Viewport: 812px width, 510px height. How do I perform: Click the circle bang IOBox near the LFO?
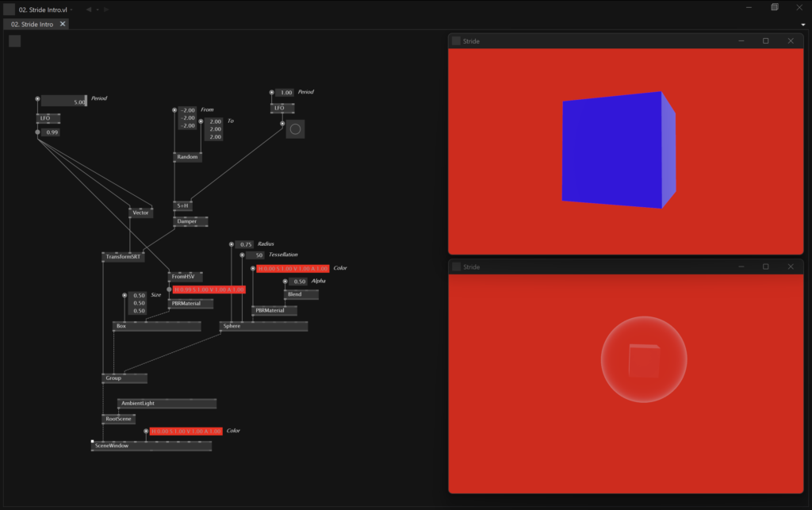click(295, 129)
